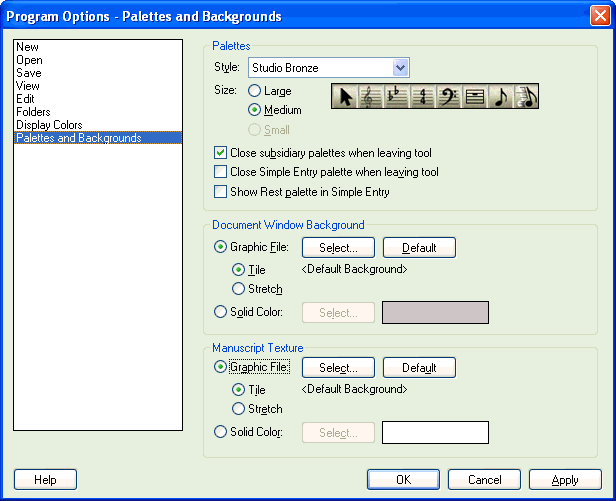Open the Display Colors category

pos(49,125)
